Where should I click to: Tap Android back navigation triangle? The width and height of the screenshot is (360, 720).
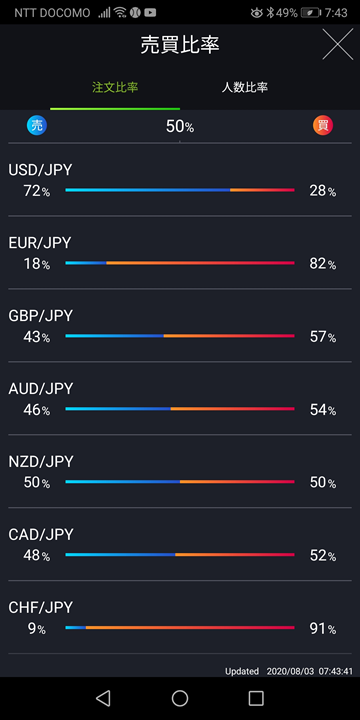click(103, 698)
